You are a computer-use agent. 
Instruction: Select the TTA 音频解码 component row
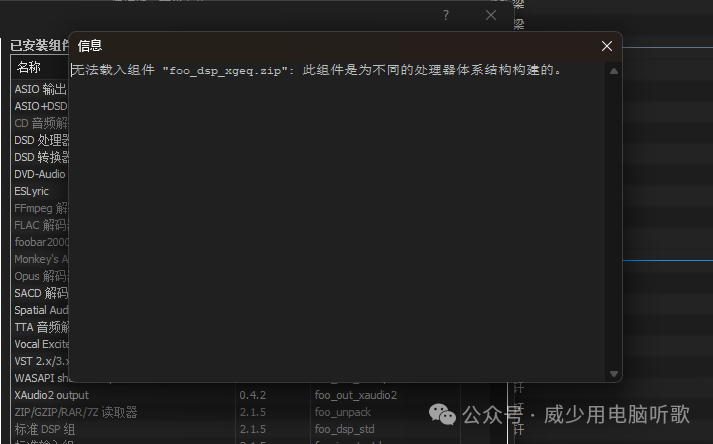pyautogui.click(x=40, y=327)
